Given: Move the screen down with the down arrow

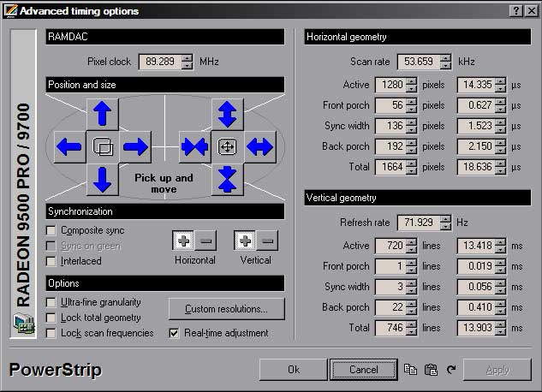Looking at the screenshot, I should [x=102, y=180].
